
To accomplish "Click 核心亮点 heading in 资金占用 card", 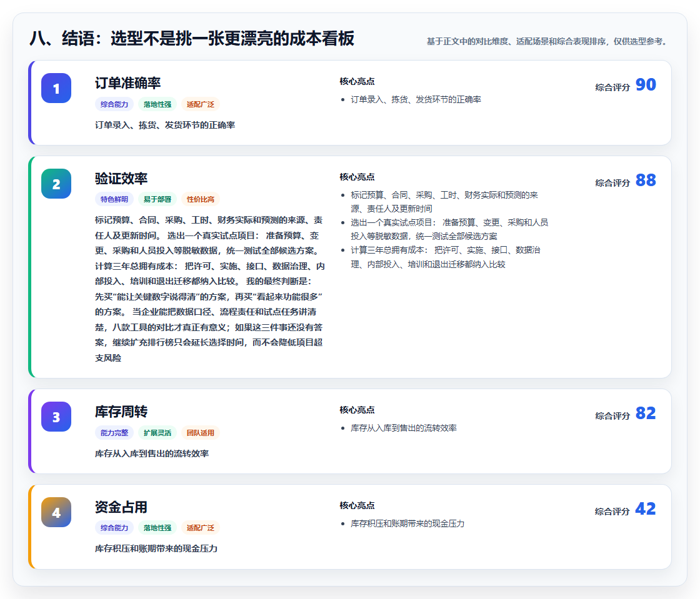I will pos(357,505).
